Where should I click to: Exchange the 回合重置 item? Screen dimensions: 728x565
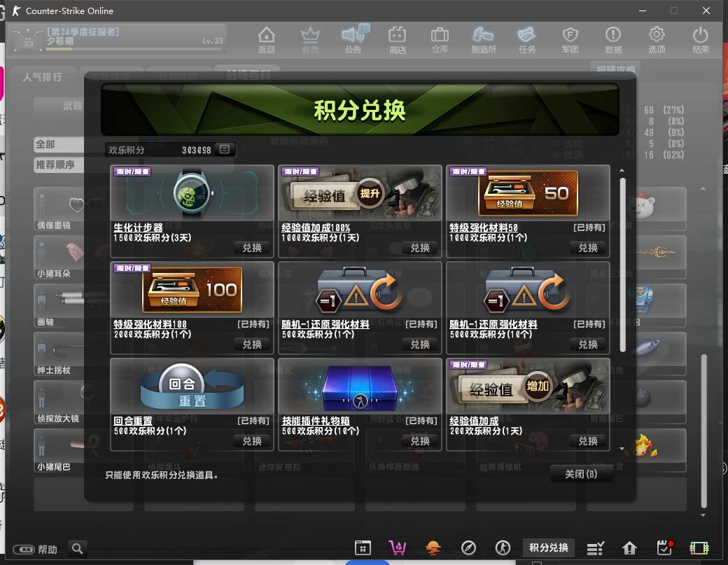point(252,441)
